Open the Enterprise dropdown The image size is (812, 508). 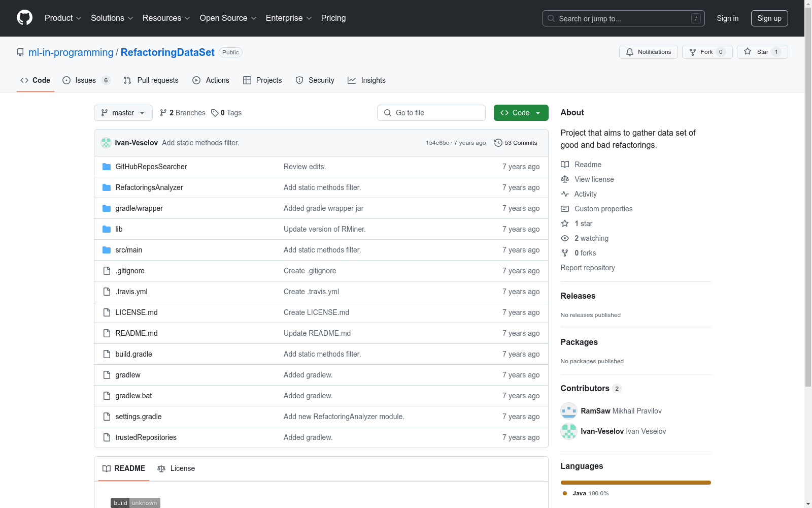[289, 18]
